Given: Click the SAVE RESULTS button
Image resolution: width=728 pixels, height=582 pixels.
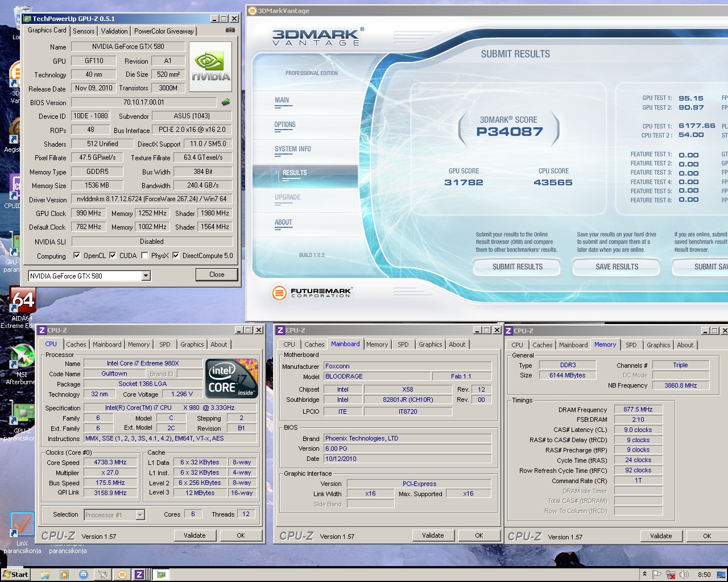Looking at the screenshot, I should [x=617, y=267].
